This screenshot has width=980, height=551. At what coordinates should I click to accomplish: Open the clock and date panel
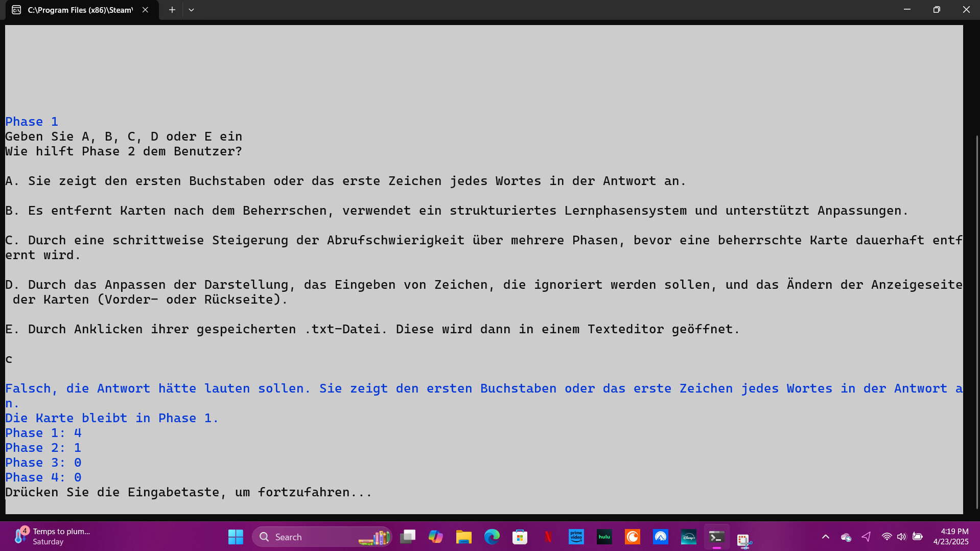tap(950, 537)
